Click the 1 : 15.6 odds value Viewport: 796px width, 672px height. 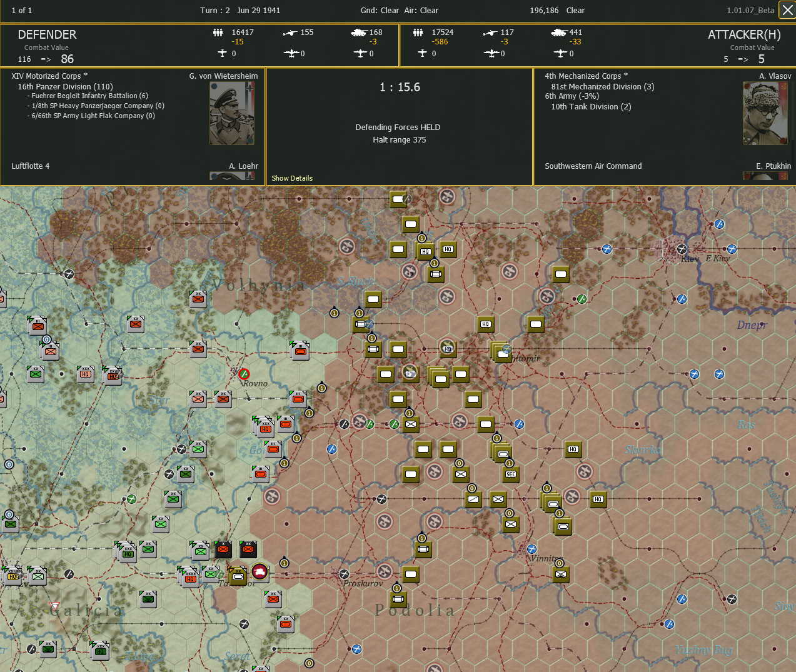(400, 88)
